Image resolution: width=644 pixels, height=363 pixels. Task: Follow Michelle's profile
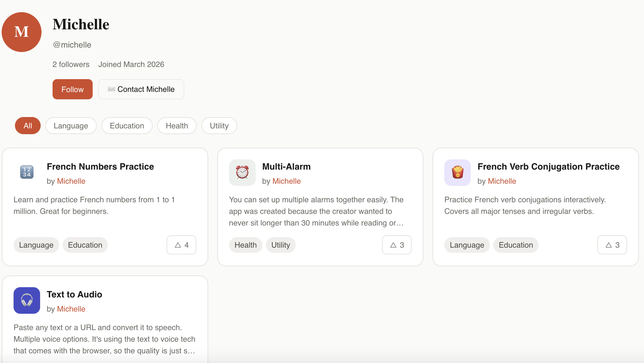[x=72, y=89]
